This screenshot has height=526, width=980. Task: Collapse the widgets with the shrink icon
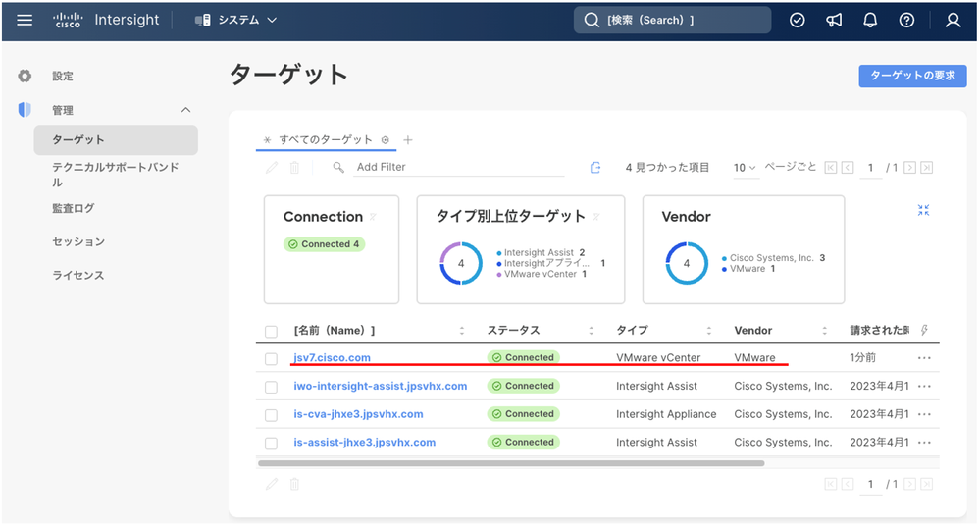pos(923,210)
